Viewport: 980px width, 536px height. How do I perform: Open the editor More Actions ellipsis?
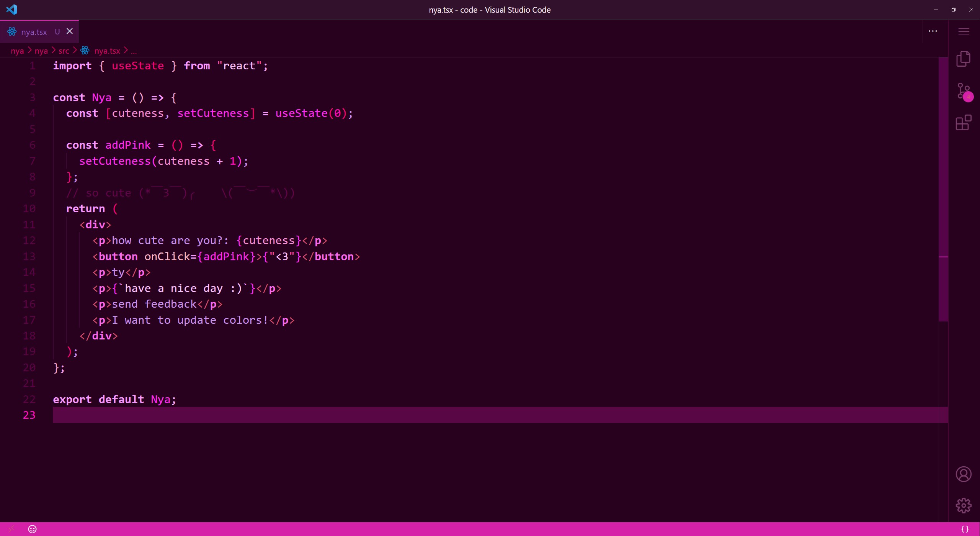pyautogui.click(x=933, y=31)
